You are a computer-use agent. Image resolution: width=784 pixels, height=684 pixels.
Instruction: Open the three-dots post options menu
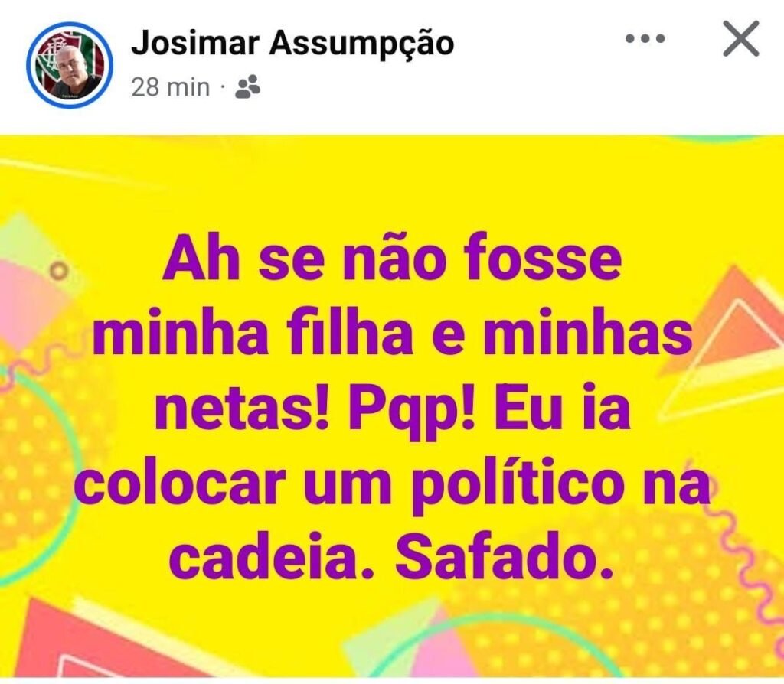645,38
